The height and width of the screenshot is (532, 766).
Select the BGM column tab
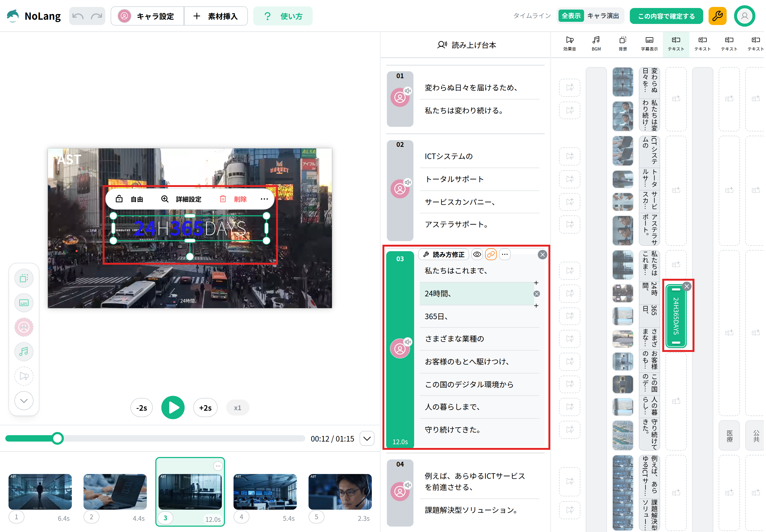tap(596, 44)
